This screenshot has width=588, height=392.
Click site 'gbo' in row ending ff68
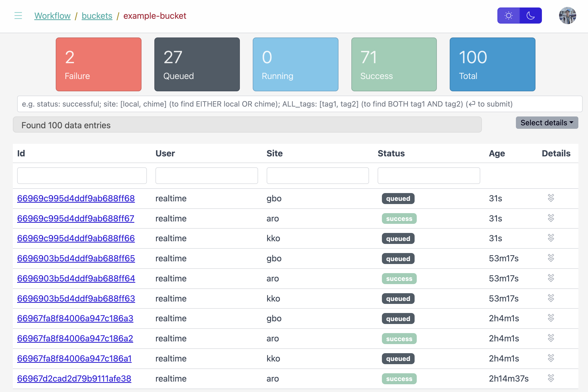(274, 199)
